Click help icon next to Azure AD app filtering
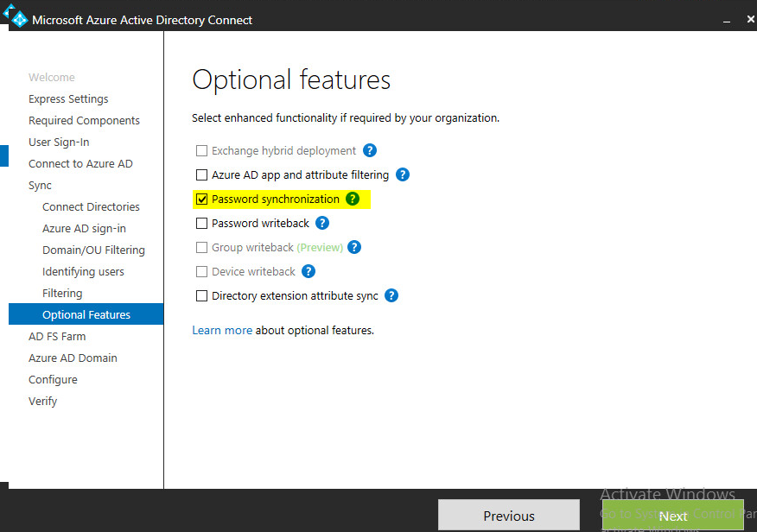 [403, 174]
